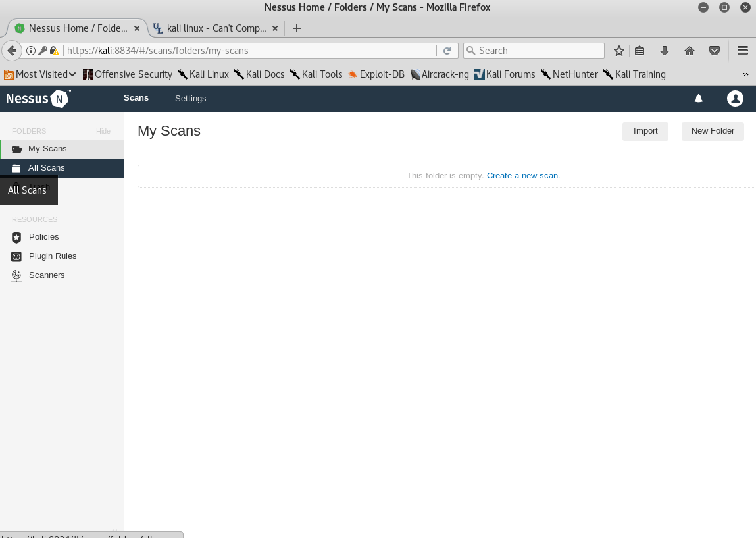Switch to the Settings menu in Nessus
Viewport: 756px width, 538px height.
pyautogui.click(x=190, y=98)
